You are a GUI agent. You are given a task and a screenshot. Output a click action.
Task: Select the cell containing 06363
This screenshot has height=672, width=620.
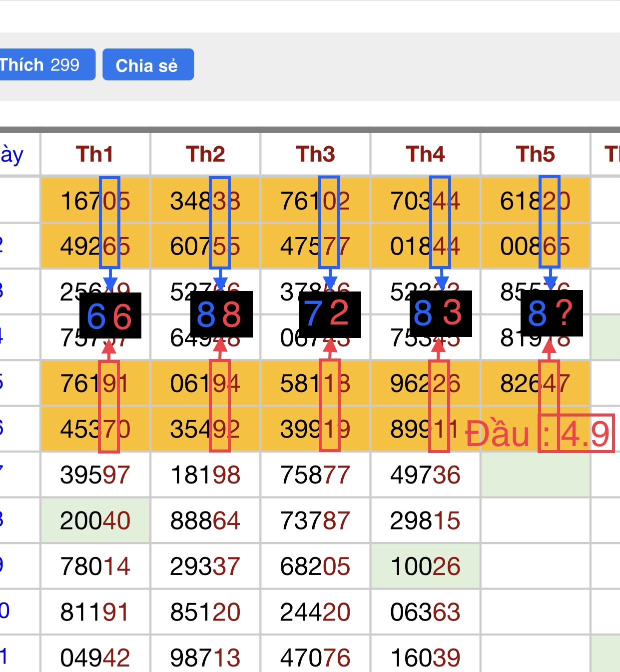pyautogui.click(x=425, y=612)
